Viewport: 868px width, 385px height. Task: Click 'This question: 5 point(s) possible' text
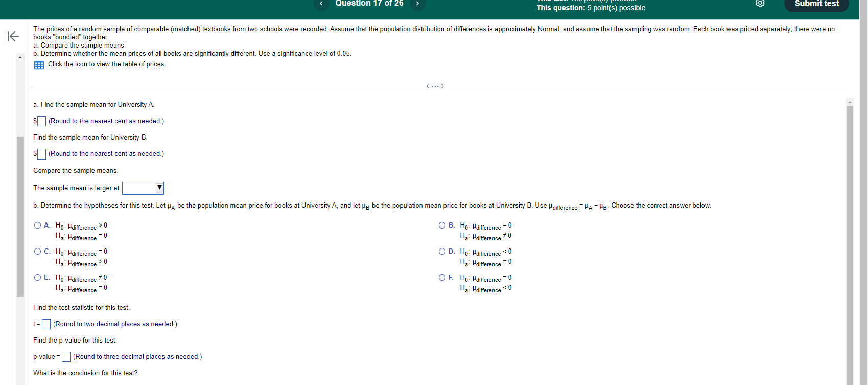coord(591,8)
